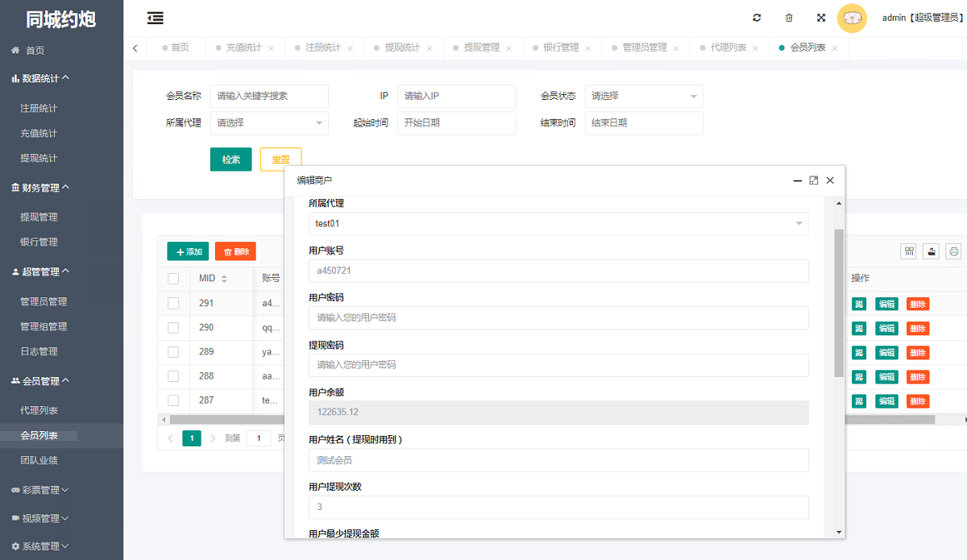Screen dimensions: 967x560
Task: Click the collapse sidebar icon next to the logo
Action: (156, 17)
